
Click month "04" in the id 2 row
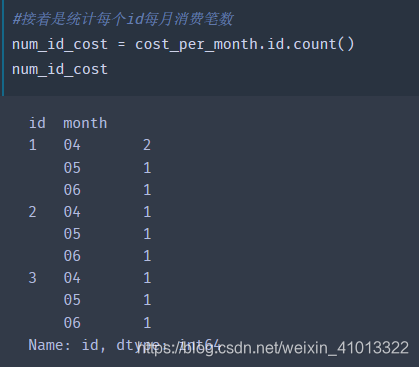click(72, 212)
